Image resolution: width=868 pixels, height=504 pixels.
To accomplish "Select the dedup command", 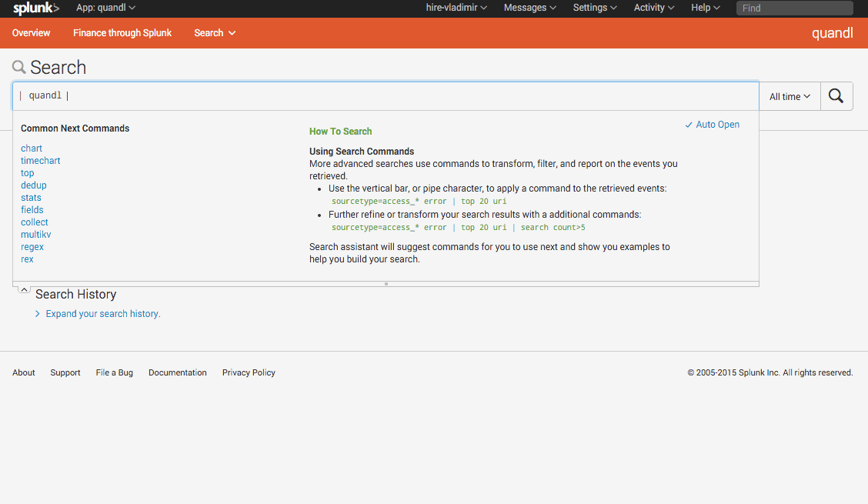I will 34,185.
